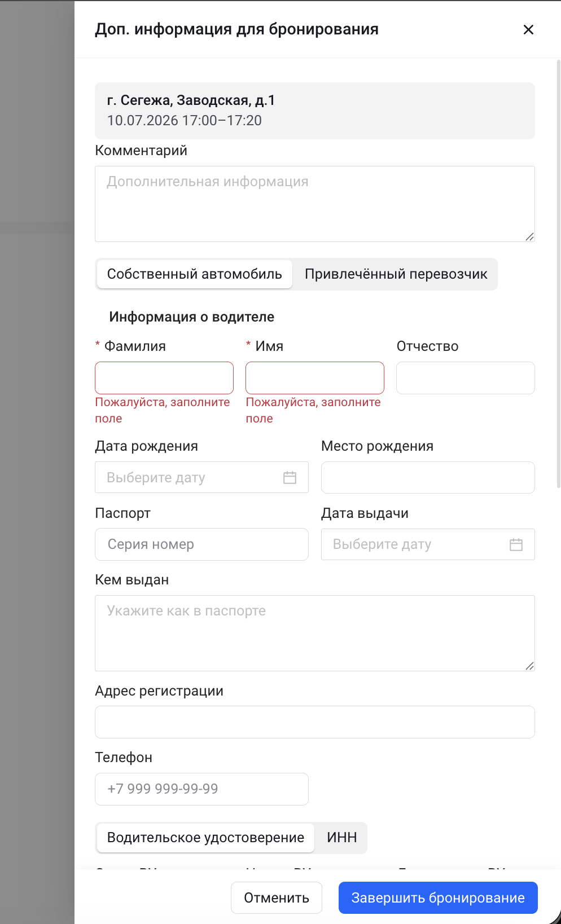
Task: Open calendar icon in Дата выдачи field
Action: click(516, 544)
